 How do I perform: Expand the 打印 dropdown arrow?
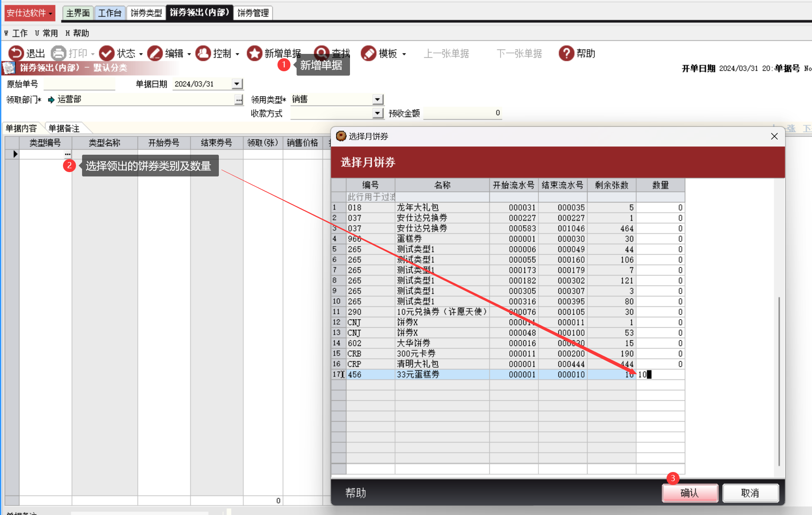pyautogui.click(x=92, y=54)
